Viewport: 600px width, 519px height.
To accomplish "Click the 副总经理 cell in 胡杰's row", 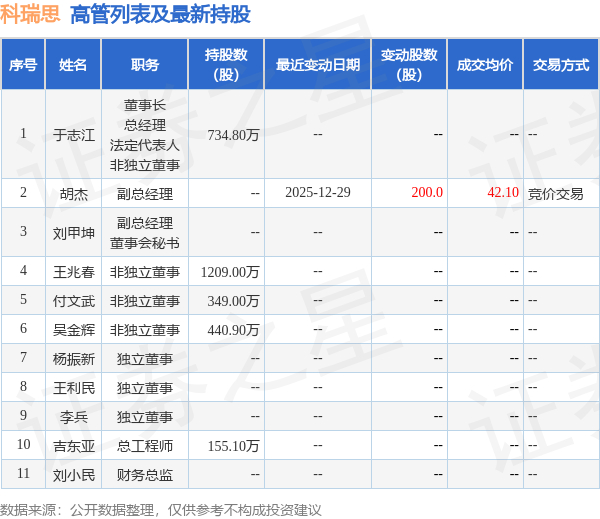I will pyautogui.click(x=145, y=194).
